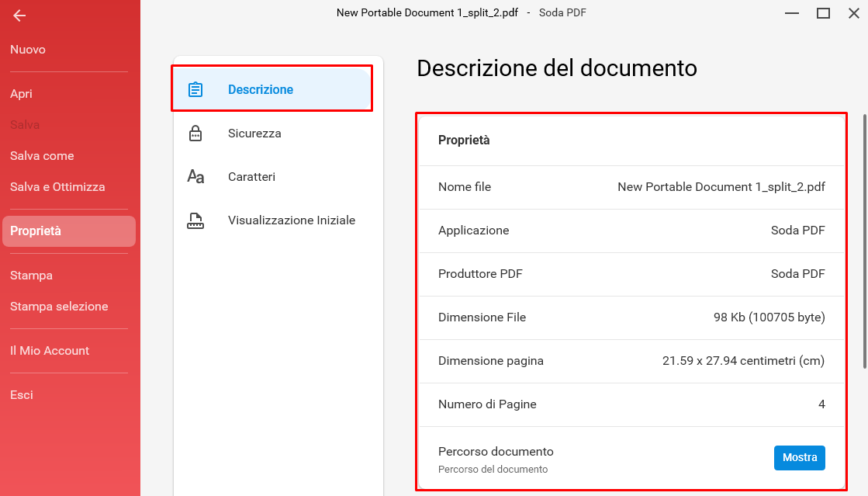Screen dimensions: 868x496
Task: Open the Apri menu item
Action: pyautogui.click(x=21, y=94)
